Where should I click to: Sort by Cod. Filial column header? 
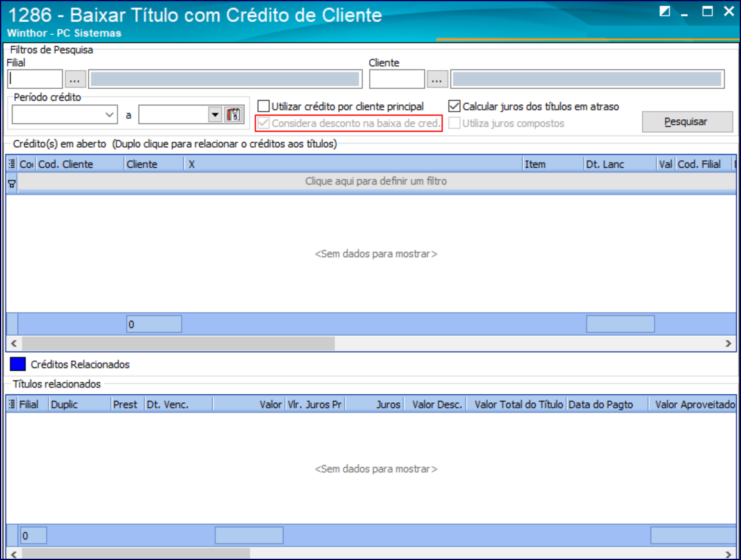pos(703,165)
